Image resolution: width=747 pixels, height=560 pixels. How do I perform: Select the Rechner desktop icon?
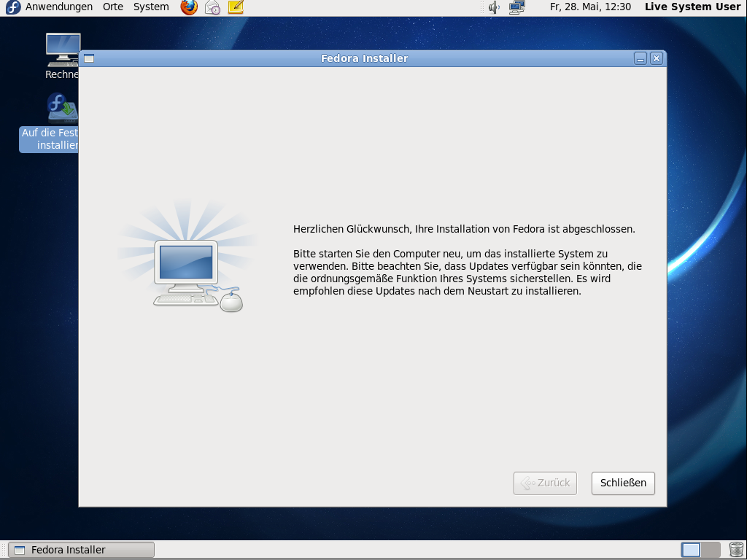coord(63,56)
